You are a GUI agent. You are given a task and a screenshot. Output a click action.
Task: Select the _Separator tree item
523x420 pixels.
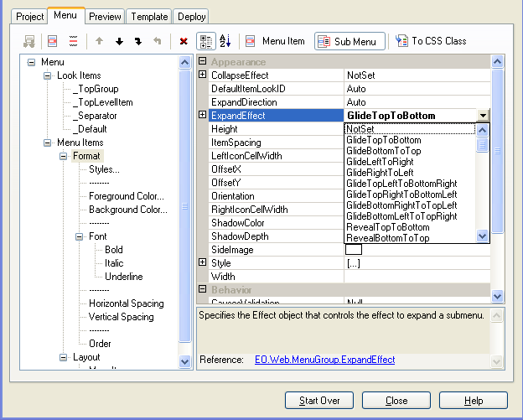pos(95,116)
